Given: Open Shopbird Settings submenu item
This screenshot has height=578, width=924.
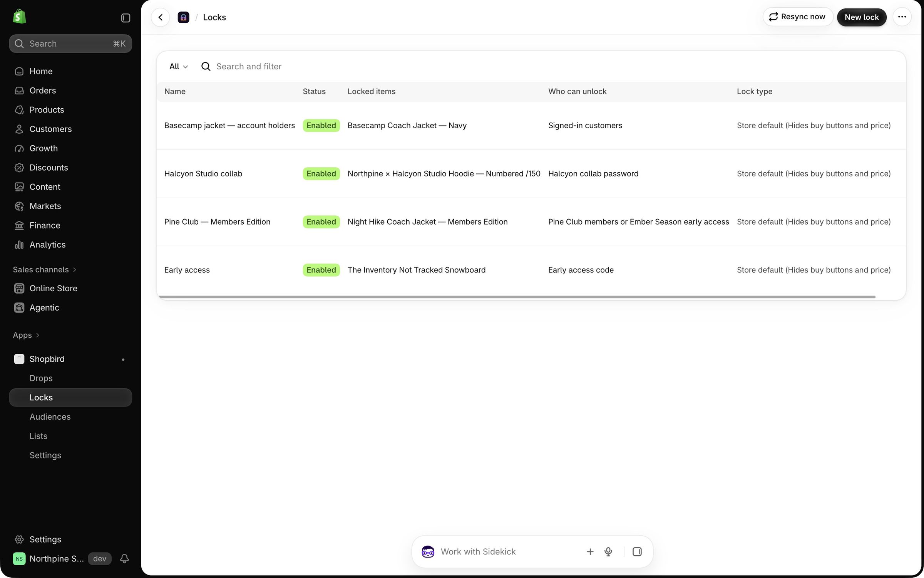Looking at the screenshot, I should click(70, 455).
